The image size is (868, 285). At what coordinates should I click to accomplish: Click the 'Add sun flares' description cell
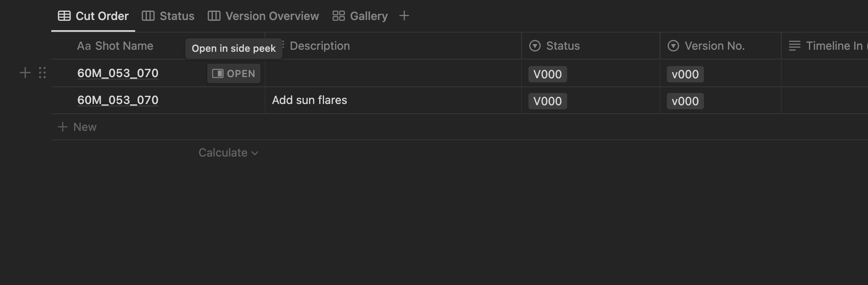click(x=393, y=100)
